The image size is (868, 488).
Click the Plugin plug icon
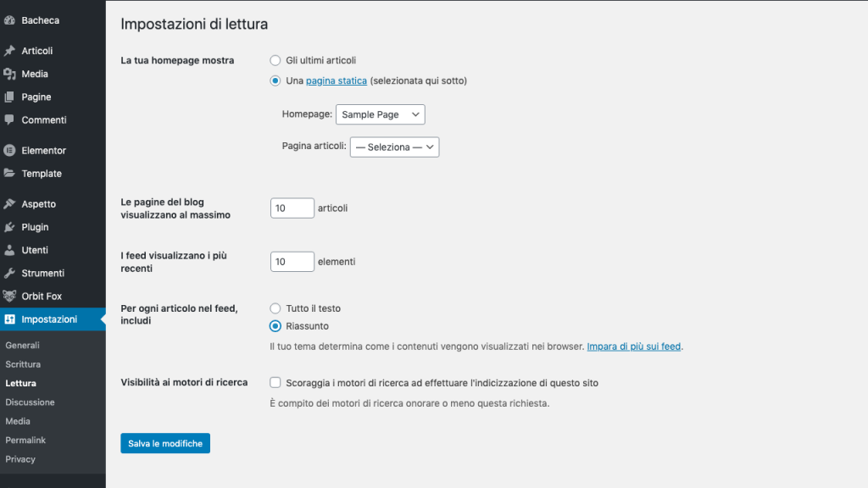[9, 227]
